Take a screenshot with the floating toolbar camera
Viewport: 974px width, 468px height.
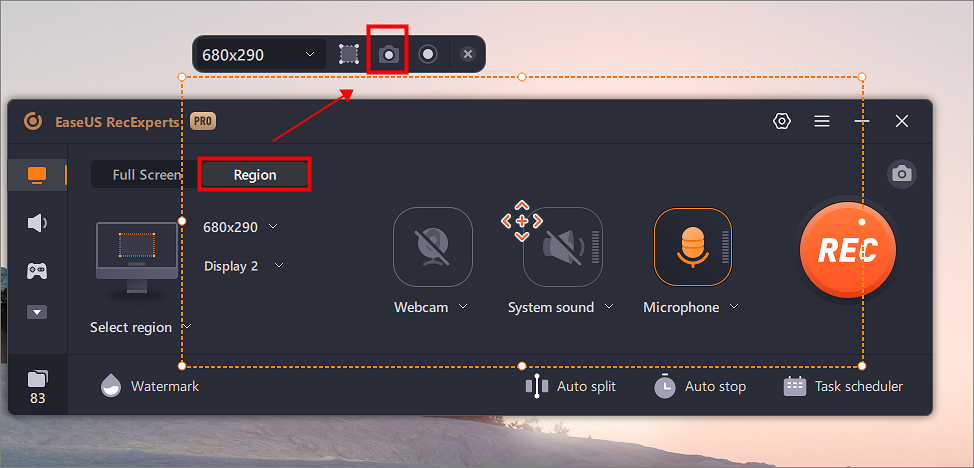pyautogui.click(x=388, y=54)
